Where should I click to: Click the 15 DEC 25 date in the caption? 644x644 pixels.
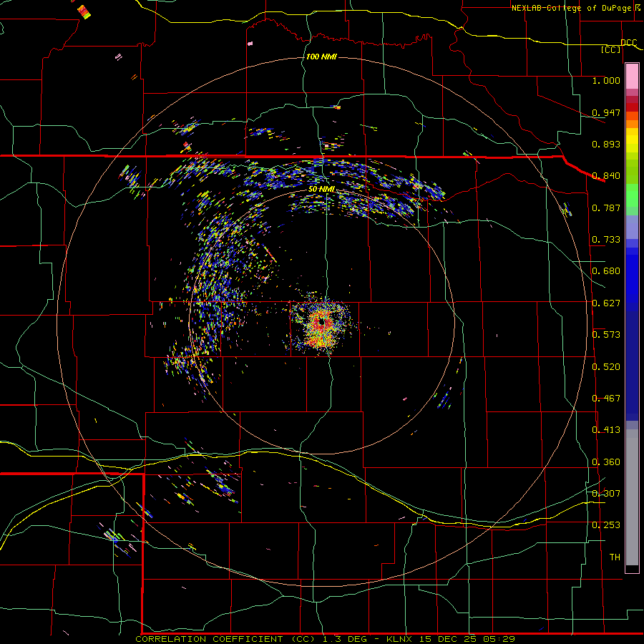pyautogui.click(x=448, y=639)
